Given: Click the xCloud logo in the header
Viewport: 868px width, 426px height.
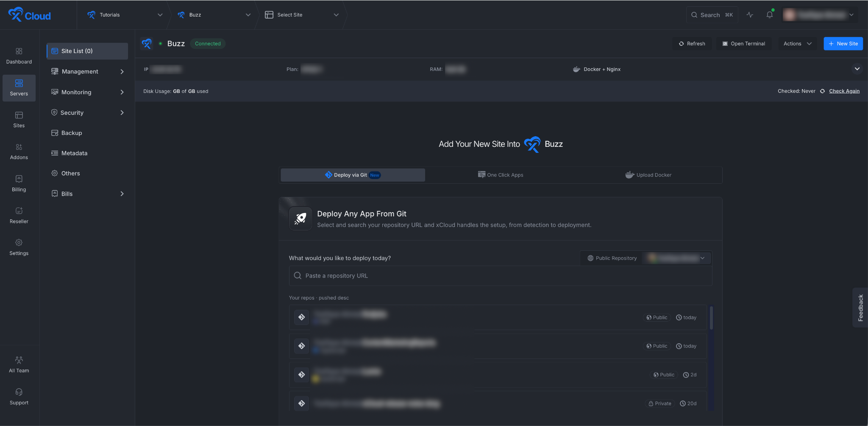Looking at the screenshot, I should tap(29, 15).
